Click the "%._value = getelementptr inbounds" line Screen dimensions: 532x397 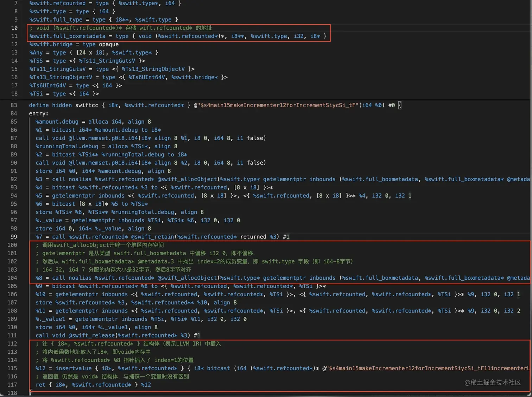click(x=138, y=220)
